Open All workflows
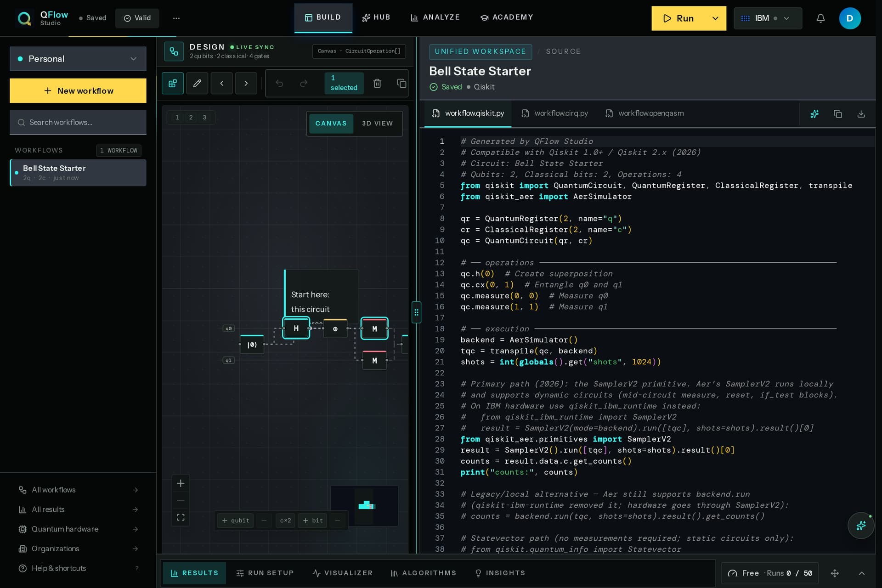The height and width of the screenshot is (588, 882). [78, 490]
